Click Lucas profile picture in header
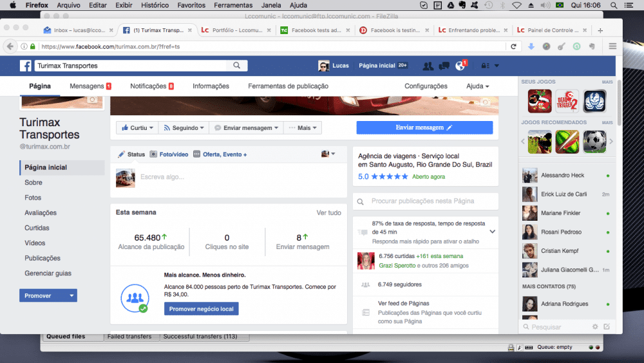The width and height of the screenshot is (644, 363). (x=324, y=66)
